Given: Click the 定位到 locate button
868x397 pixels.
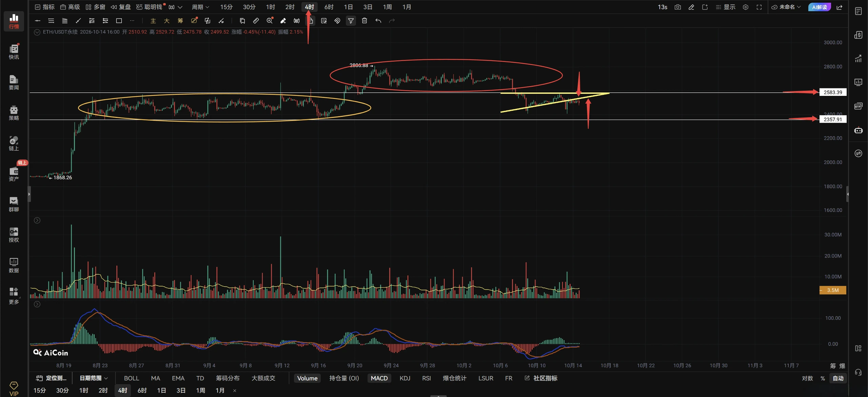Looking at the screenshot, I should (x=51, y=378).
